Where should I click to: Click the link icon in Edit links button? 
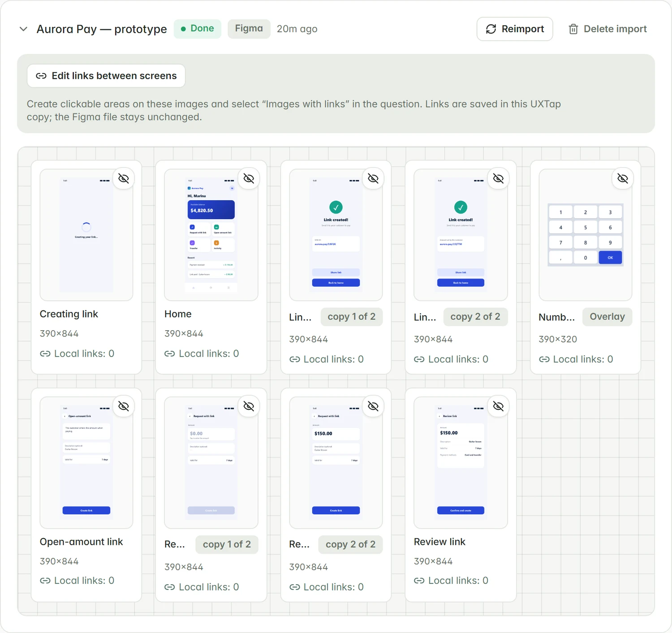pos(41,76)
